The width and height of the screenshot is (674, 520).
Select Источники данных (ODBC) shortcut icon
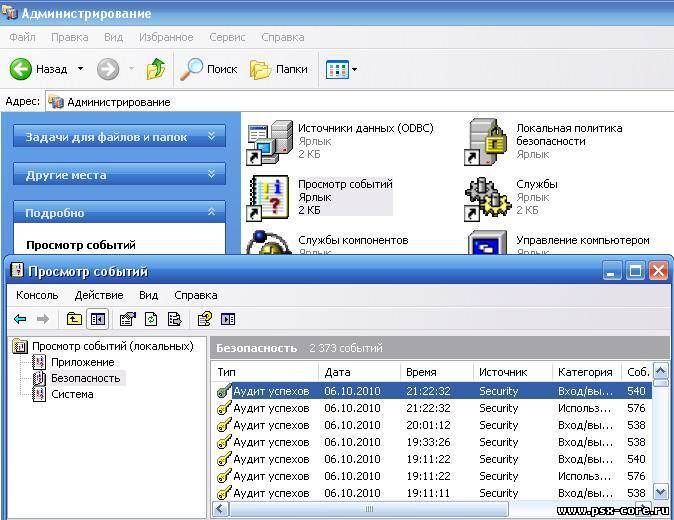click(269, 142)
